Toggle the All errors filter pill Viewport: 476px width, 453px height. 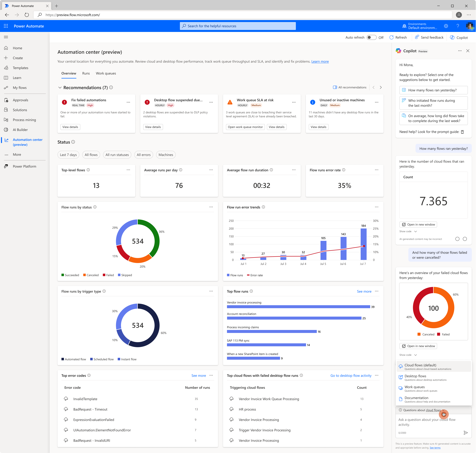point(144,155)
